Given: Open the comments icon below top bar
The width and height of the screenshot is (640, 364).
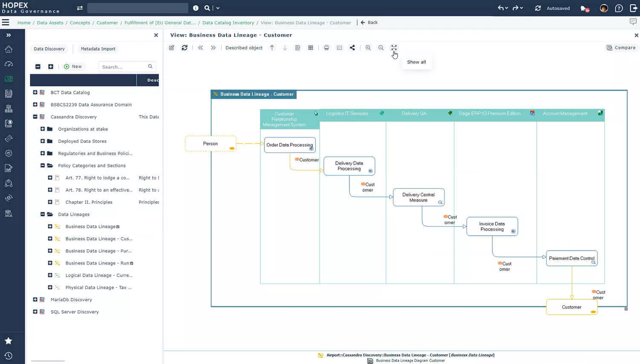Looking at the screenshot, I should click(x=633, y=21).
